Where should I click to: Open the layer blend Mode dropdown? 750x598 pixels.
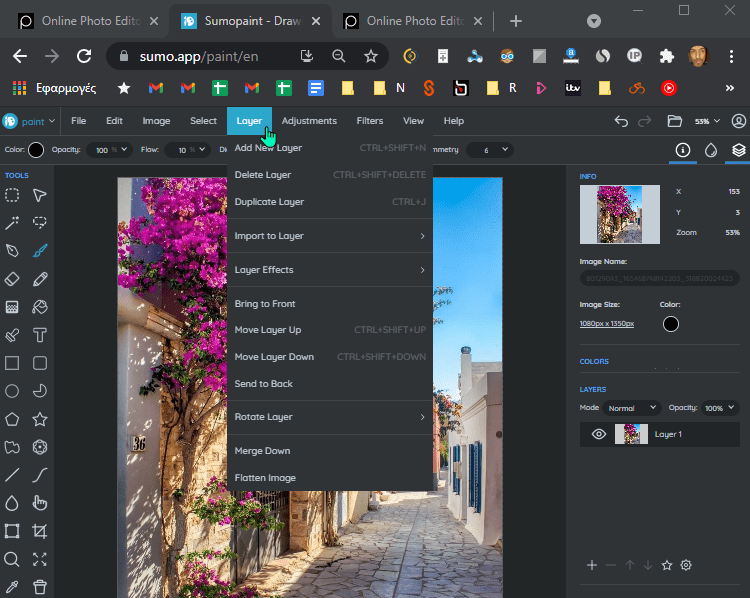(x=633, y=408)
